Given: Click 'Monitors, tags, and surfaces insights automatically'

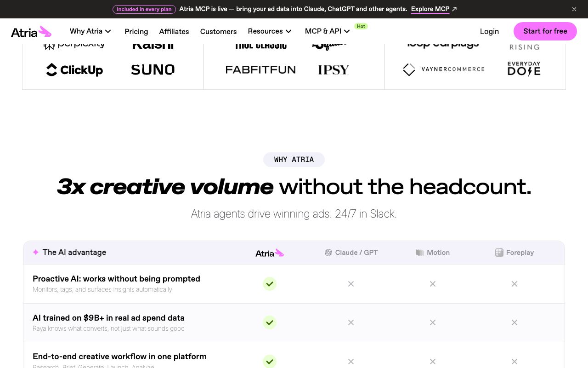Looking at the screenshot, I should [102, 289].
